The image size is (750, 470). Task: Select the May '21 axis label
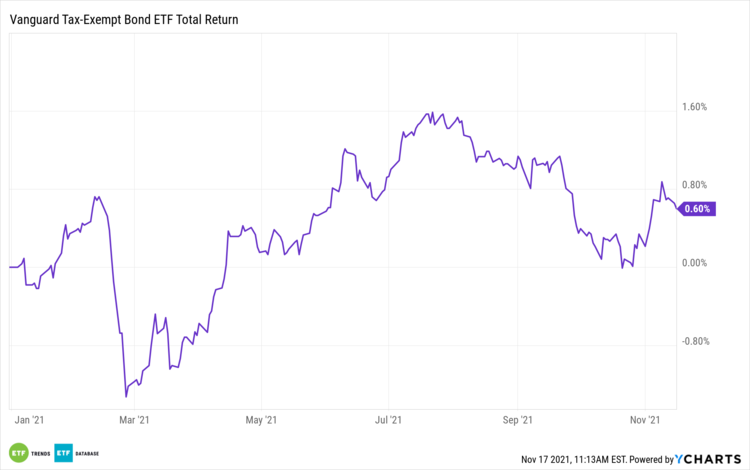point(260,422)
